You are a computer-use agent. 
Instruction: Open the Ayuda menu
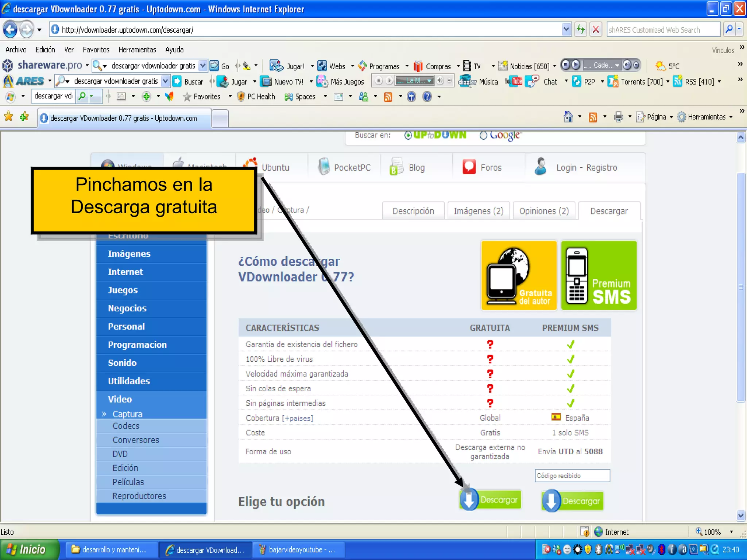(174, 50)
